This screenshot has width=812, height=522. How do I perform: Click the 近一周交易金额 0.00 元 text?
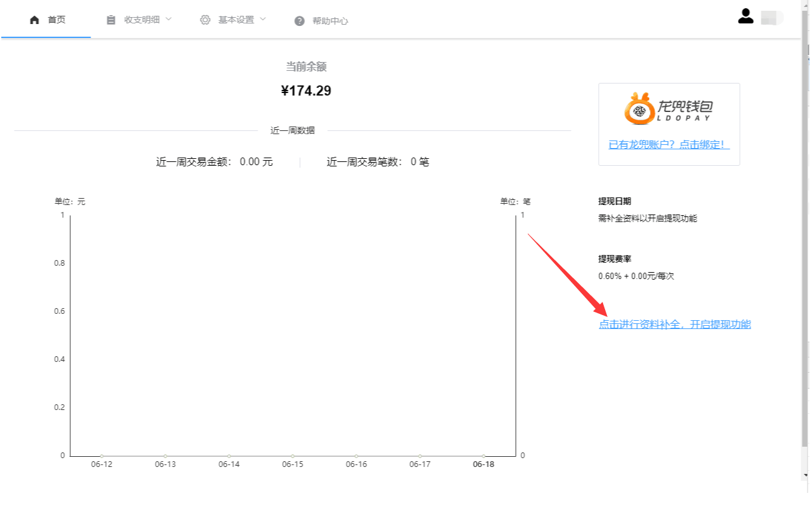click(x=215, y=162)
